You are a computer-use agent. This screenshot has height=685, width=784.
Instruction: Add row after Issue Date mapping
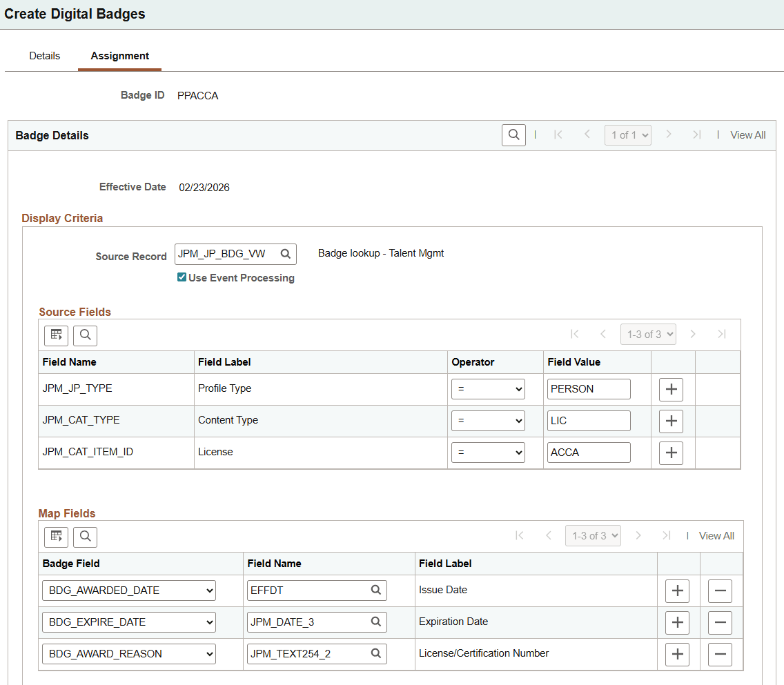(x=678, y=591)
